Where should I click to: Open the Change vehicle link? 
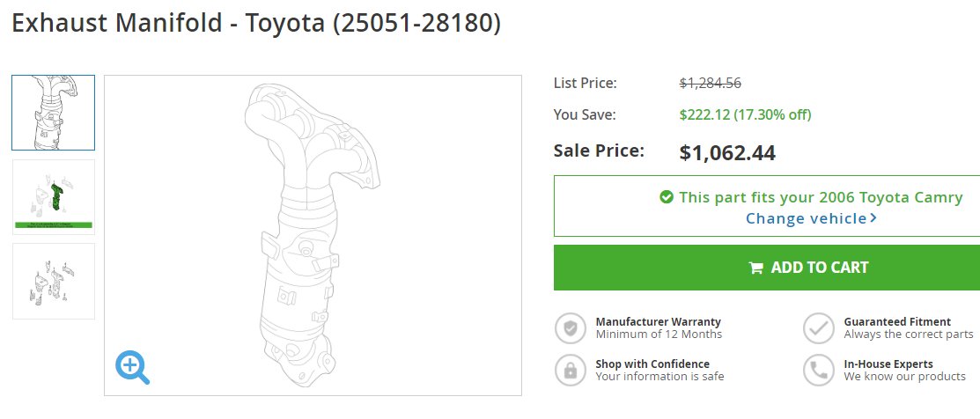click(x=811, y=218)
